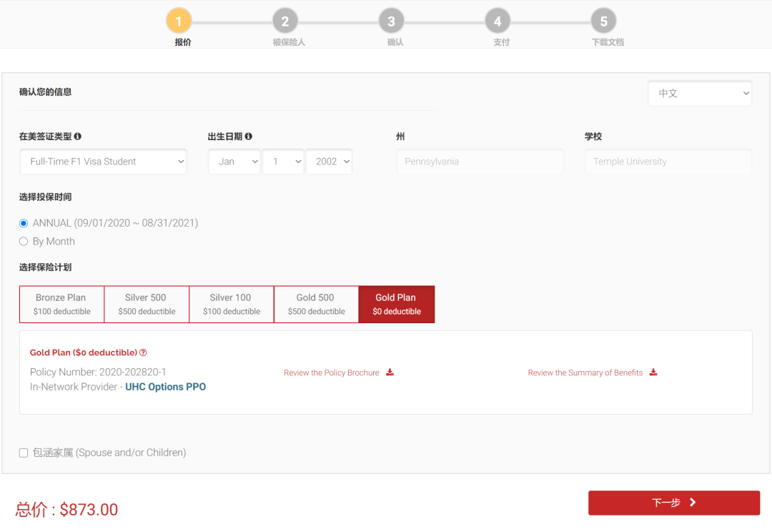Image resolution: width=772 pixels, height=532 pixels.
Task: Open the language dropdown showing 中文
Action: 700,93
